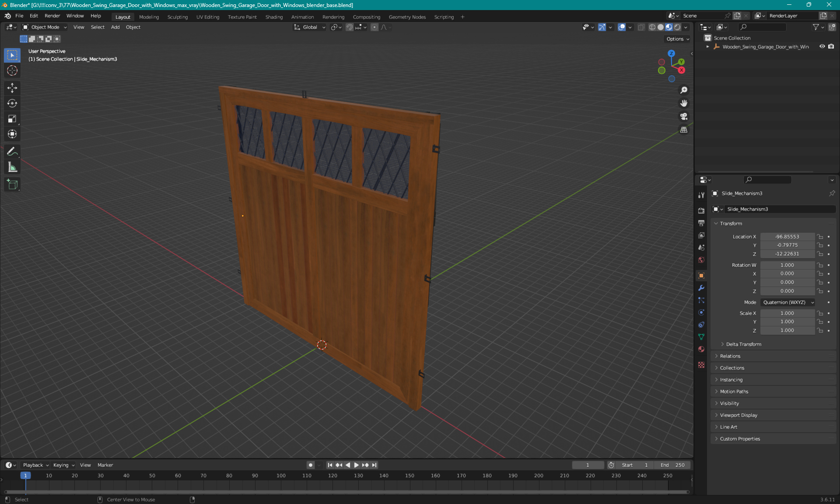Toggle proportional editing button
Viewport: 840px width, 504px height.
click(374, 27)
